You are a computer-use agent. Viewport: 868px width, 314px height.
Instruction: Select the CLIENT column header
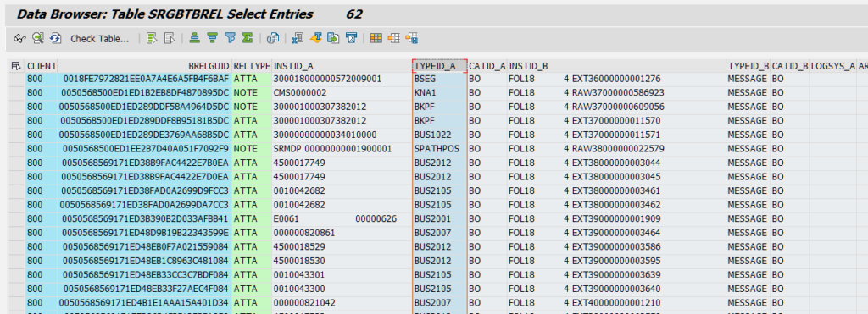(x=41, y=66)
